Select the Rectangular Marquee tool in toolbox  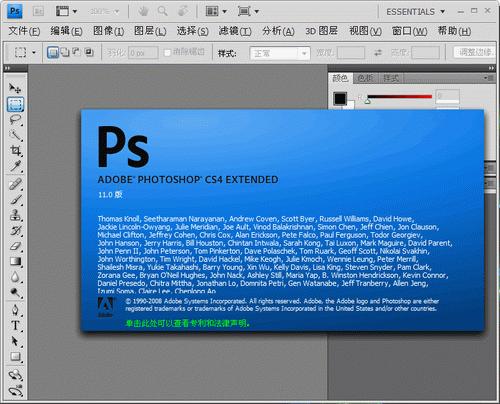click(15, 104)
